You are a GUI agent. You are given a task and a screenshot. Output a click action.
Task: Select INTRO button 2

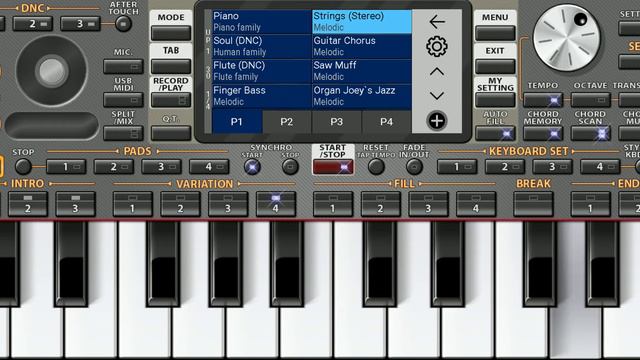[x=28, y=204]
